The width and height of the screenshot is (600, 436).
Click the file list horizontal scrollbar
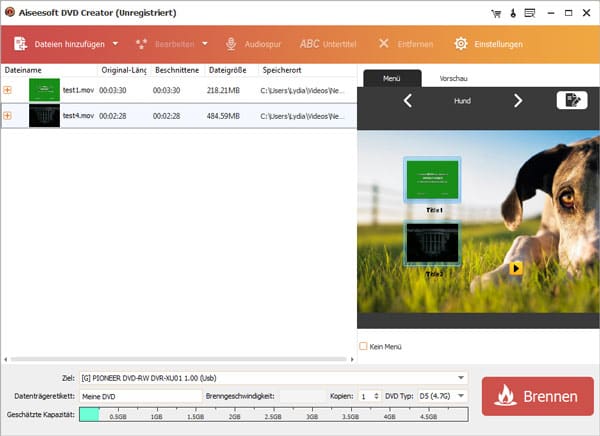179,359
